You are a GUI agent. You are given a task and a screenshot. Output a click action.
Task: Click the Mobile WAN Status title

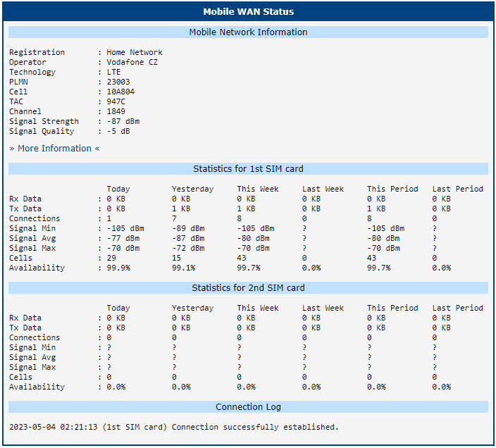coord(248,12)
